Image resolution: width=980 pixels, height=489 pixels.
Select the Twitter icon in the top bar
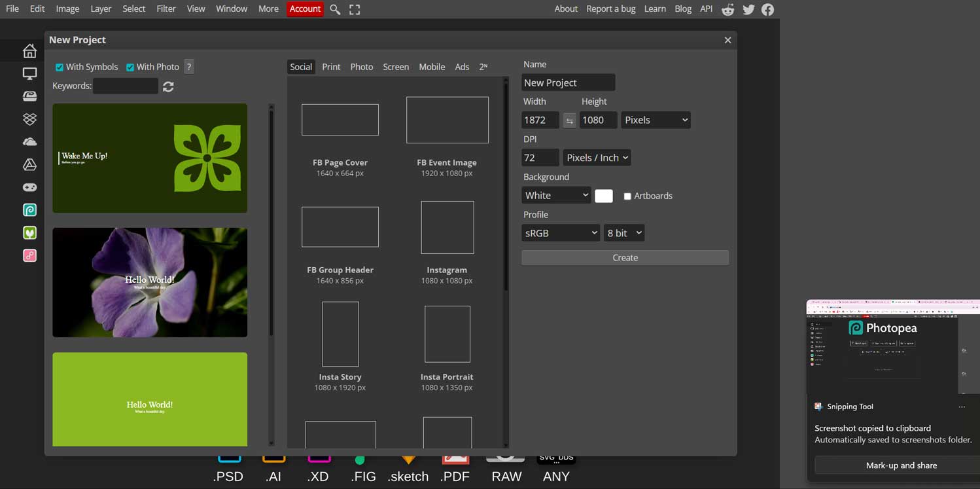(x=748, y=9)
